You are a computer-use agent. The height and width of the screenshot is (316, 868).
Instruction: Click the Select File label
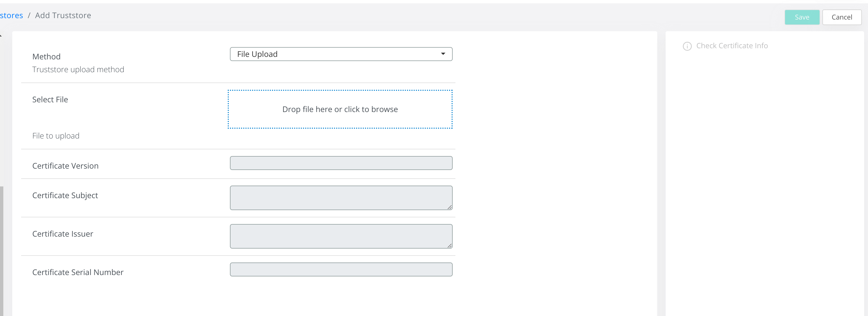point(50,99)
